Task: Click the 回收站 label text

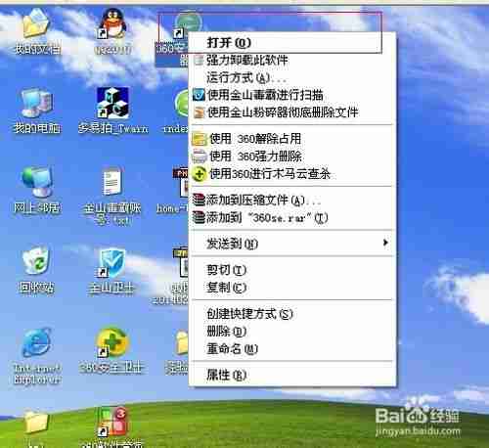Action: [x=36, y=288]
